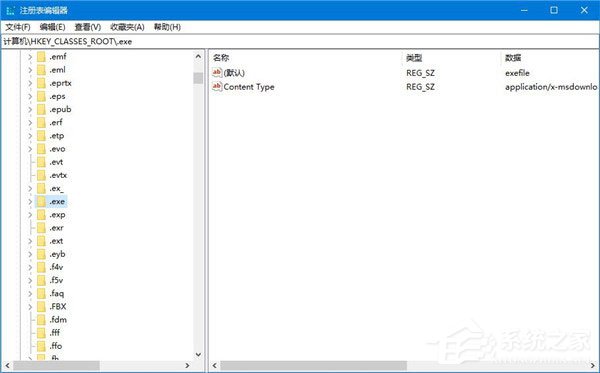Open the 文件(F) menu
The height and width of the screenshot is (373, 600).
[18, 27]
